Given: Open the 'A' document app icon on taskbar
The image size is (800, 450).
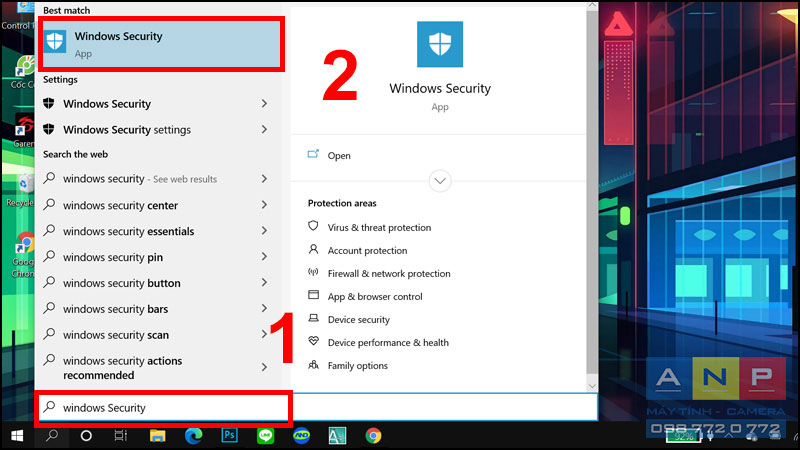Looking at the screenshot, I should [x=337, y=436].
